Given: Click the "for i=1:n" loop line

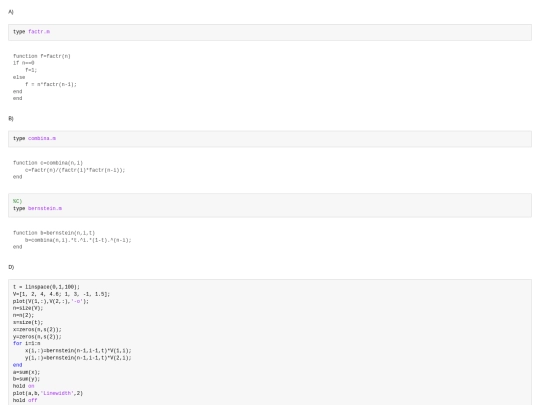Looking at the screenshot, I should (x=27, y=343).
